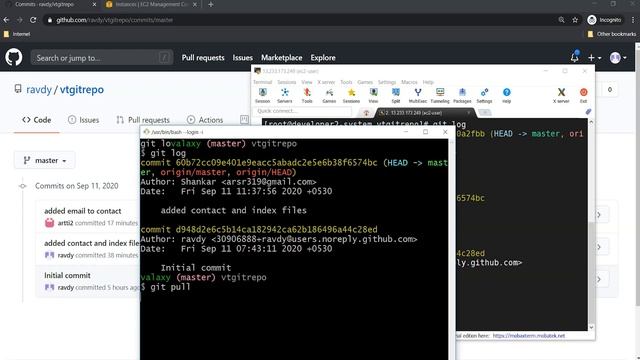Open the Terminal menu in MobaXterm

tap(262, 82)
